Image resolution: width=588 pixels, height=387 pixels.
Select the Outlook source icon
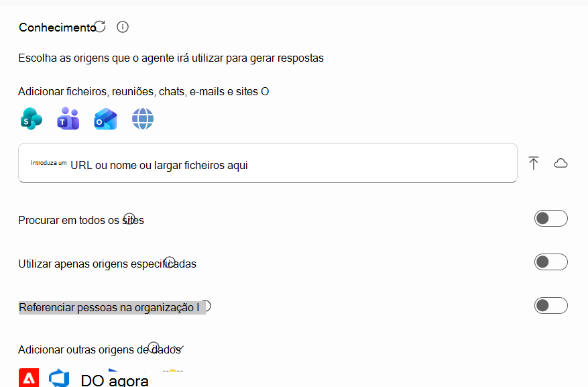coord(106,119)
